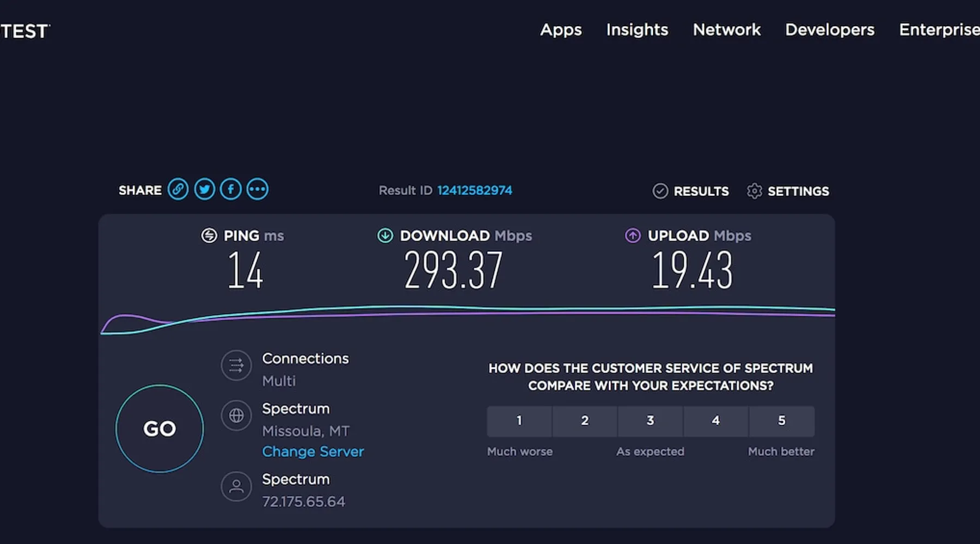Open the Developers menu
This screenshot has height=544, width=980.
830,30
